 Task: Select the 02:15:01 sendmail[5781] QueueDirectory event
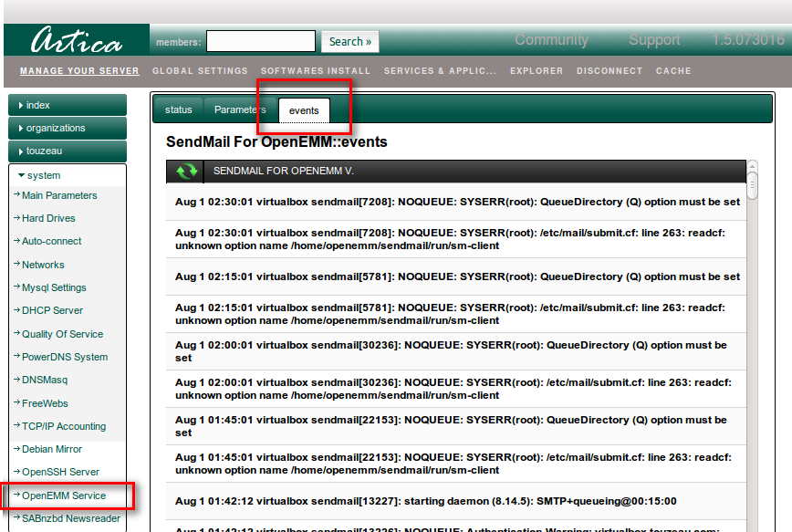(x=456, y=276)
